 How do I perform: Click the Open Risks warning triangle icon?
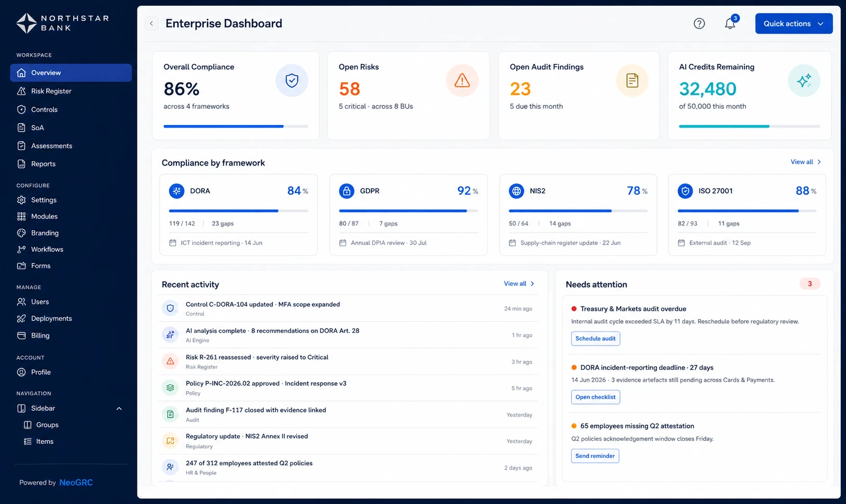point(462,81)
